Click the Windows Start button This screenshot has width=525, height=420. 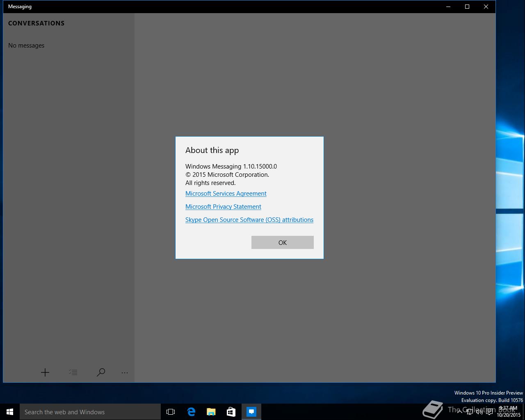10,412
